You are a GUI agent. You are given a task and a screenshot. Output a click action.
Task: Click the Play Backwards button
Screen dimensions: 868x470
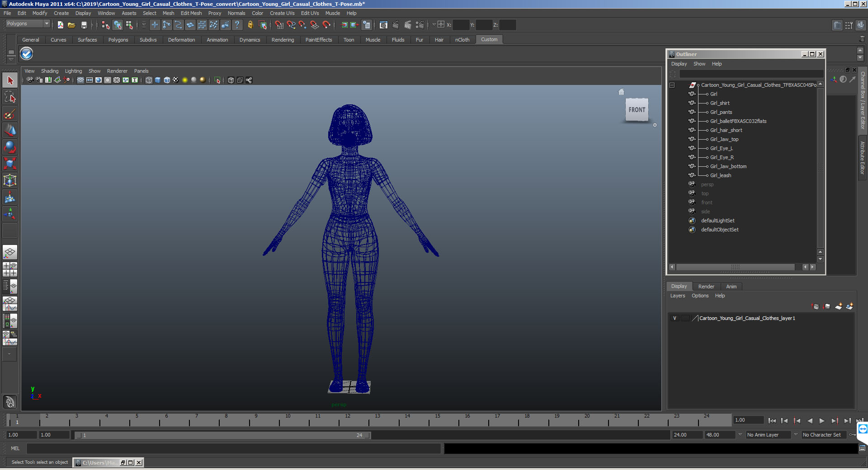(810, 421)
